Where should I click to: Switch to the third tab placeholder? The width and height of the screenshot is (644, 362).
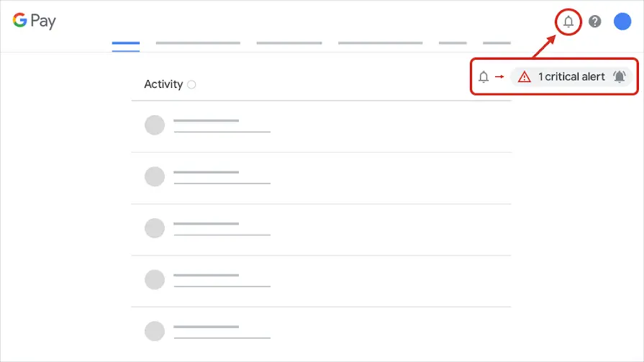[289, 43]
